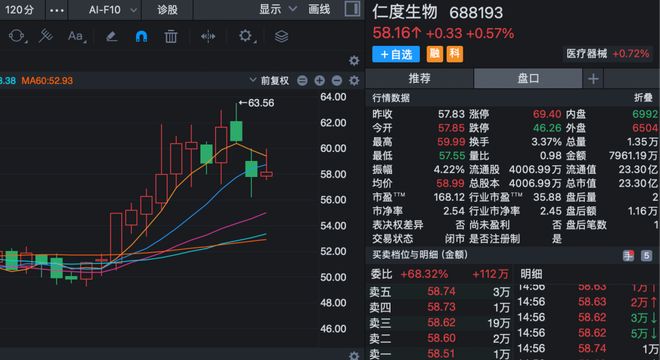Open the 医疗器械 sector link

tap(586, 53)
